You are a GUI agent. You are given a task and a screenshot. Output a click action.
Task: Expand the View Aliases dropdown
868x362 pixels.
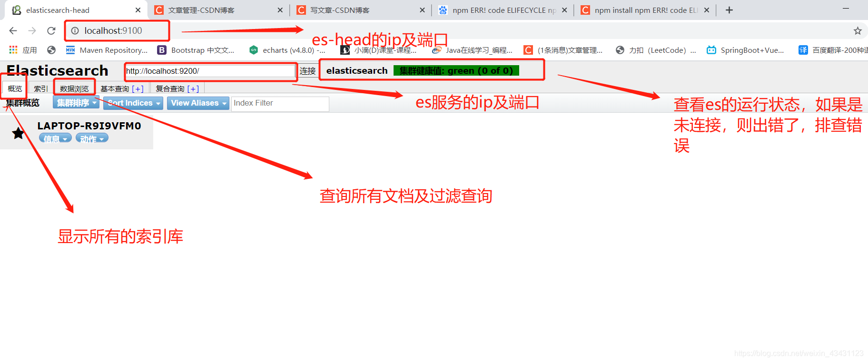(198, 103)
